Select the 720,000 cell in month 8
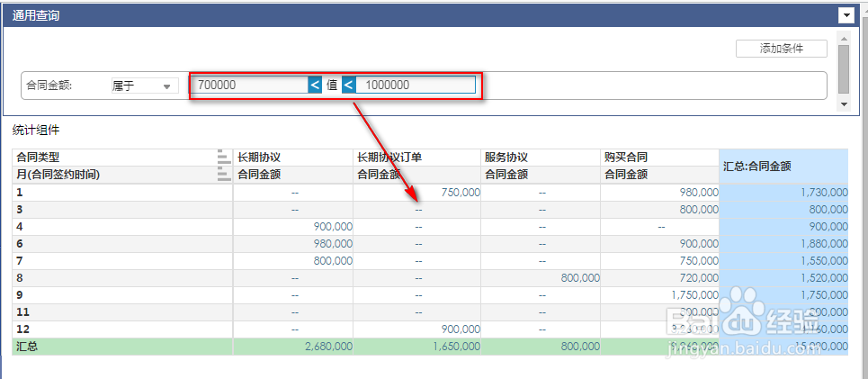 [660, 278]
